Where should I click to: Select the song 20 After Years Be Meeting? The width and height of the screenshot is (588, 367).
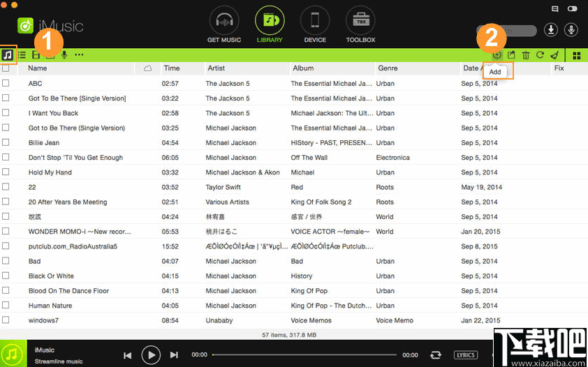pos(68,202)
